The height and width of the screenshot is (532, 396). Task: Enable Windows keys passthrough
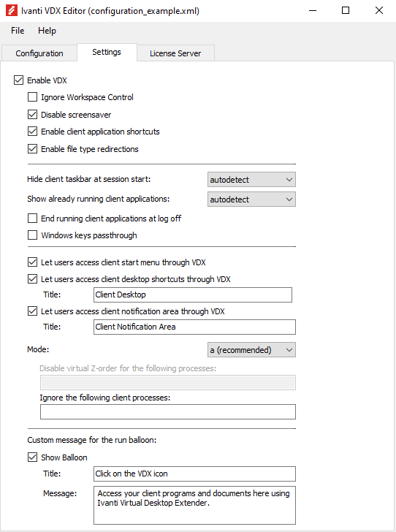[x=32, y=235]
